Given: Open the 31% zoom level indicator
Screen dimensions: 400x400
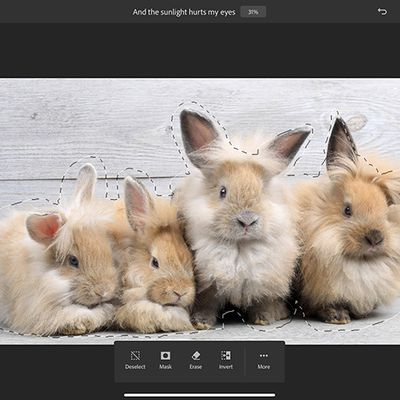Looking at the screenshot, I should pyautogui.click(x=253, y=12).
